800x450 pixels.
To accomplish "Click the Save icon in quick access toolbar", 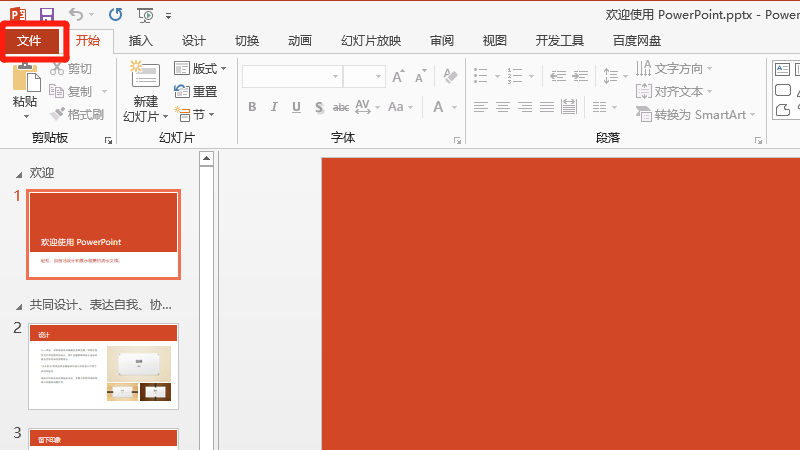I will [46, 15].
